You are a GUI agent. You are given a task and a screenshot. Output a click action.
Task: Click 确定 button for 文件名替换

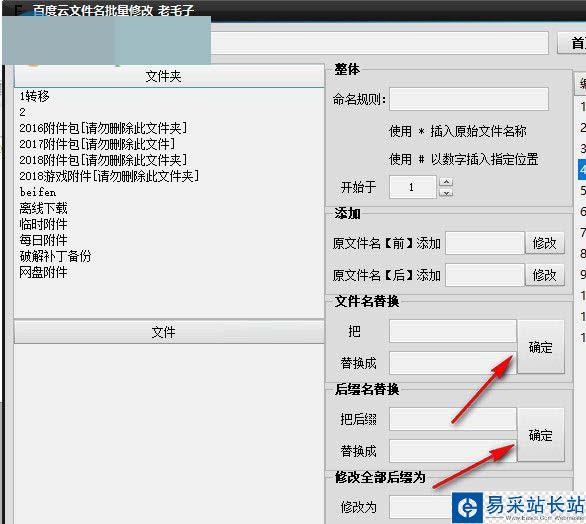pos(541,347)
